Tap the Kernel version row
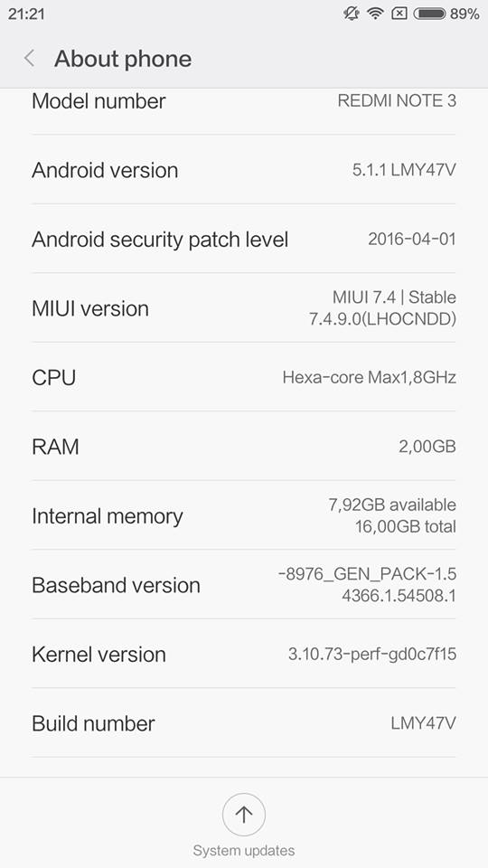 point(244,654)
